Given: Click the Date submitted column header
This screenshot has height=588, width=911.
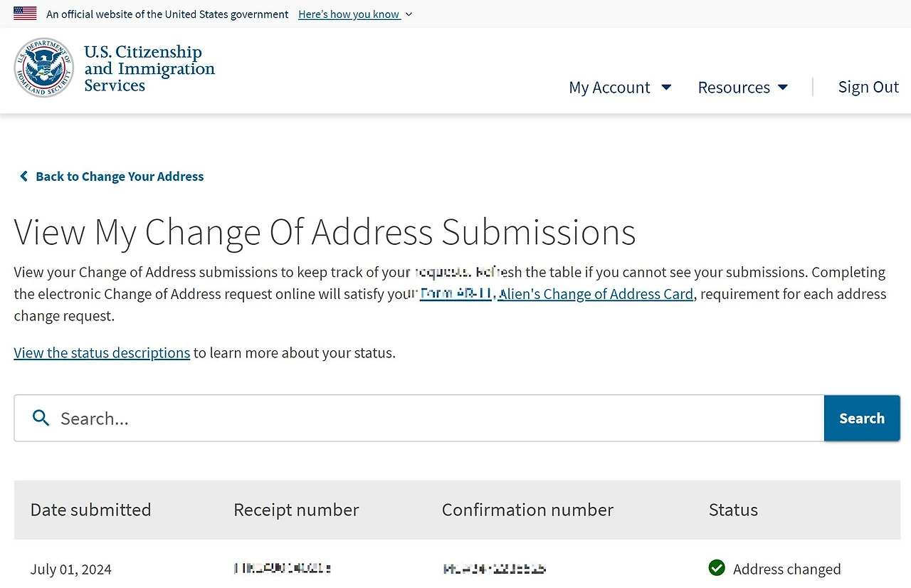Looking at the screenshot, I should click(90, 510).
